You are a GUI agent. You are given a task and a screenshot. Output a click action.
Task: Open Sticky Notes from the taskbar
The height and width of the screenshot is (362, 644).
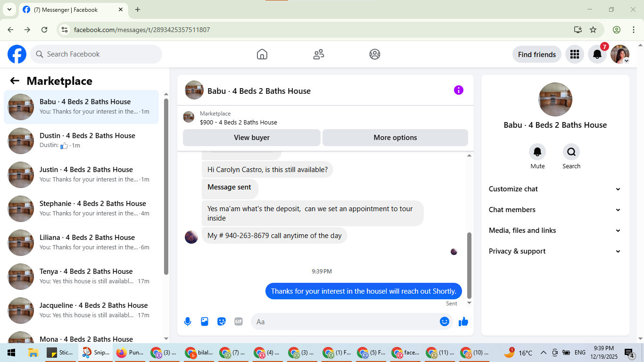pyautogui.click(x=60, y=353)
